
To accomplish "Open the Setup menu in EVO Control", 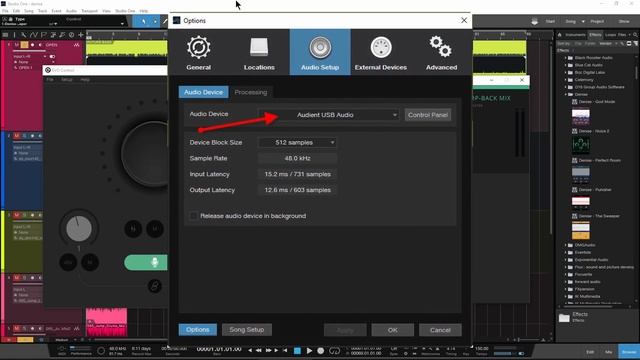I will click(x=67, y=80).
